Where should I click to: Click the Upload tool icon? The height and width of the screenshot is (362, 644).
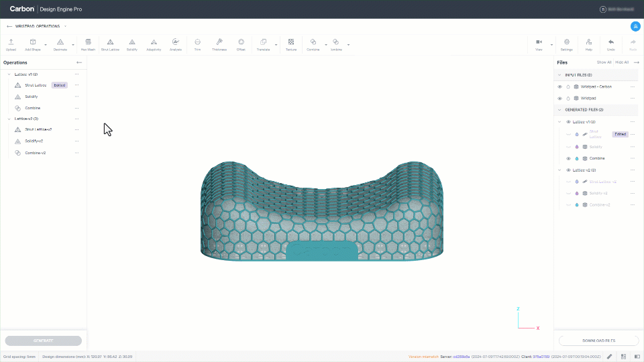pos(11,44)
